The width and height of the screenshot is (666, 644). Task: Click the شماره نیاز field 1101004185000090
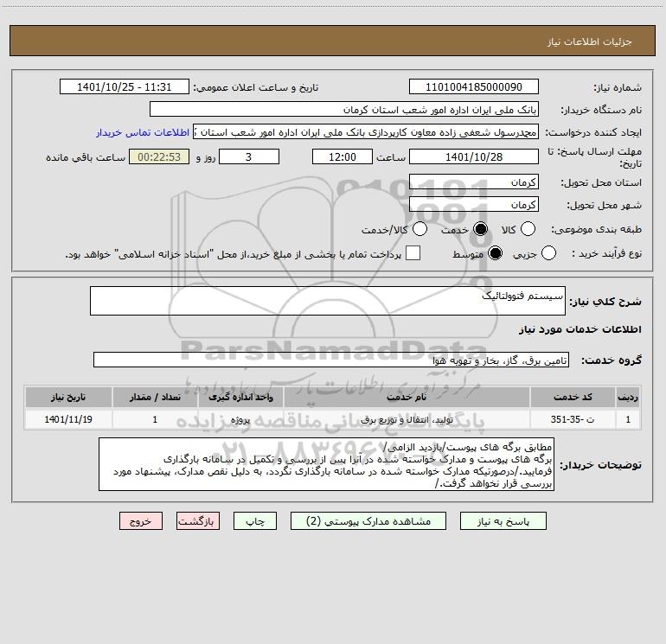[474, 87]
